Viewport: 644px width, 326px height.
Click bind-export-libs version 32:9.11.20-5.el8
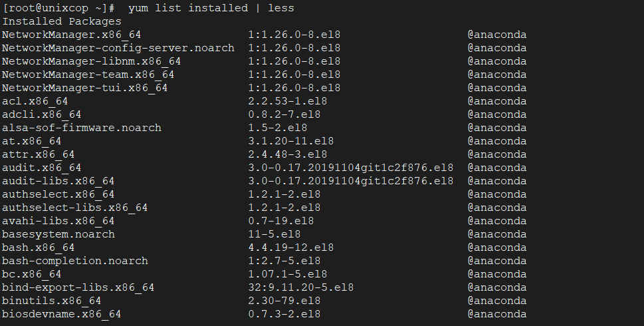coord(300,287)
